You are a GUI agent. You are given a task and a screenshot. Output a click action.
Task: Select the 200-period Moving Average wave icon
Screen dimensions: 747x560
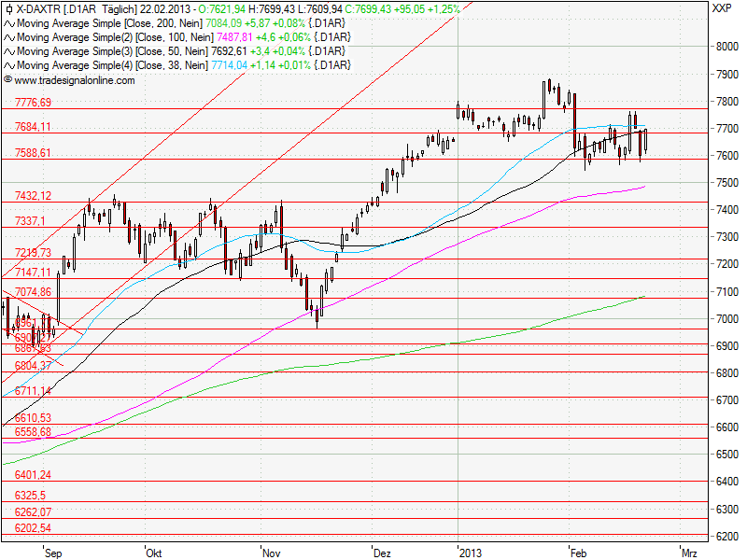[10, 24]
